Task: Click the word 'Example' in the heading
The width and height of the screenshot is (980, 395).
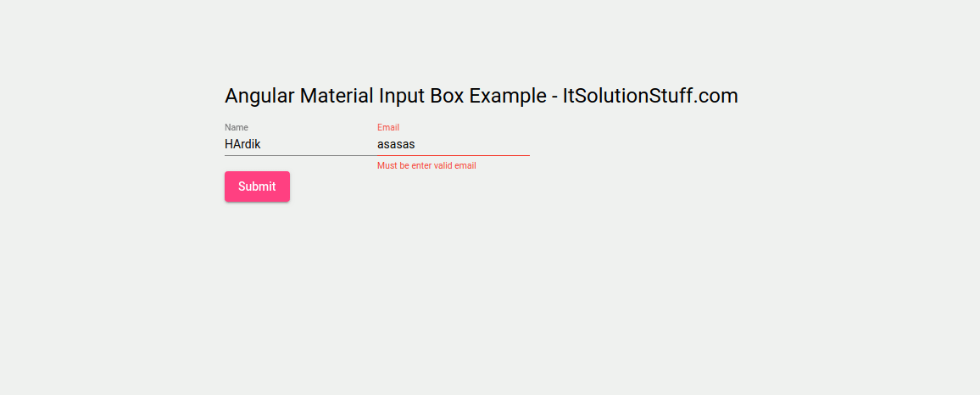Action: tap(508, 96)
